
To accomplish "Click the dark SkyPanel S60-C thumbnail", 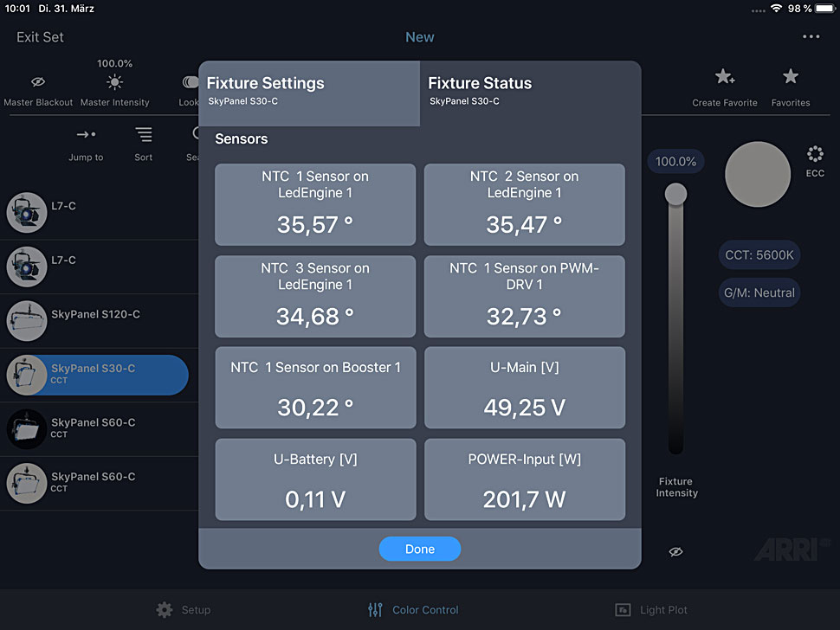I will 26,428.
